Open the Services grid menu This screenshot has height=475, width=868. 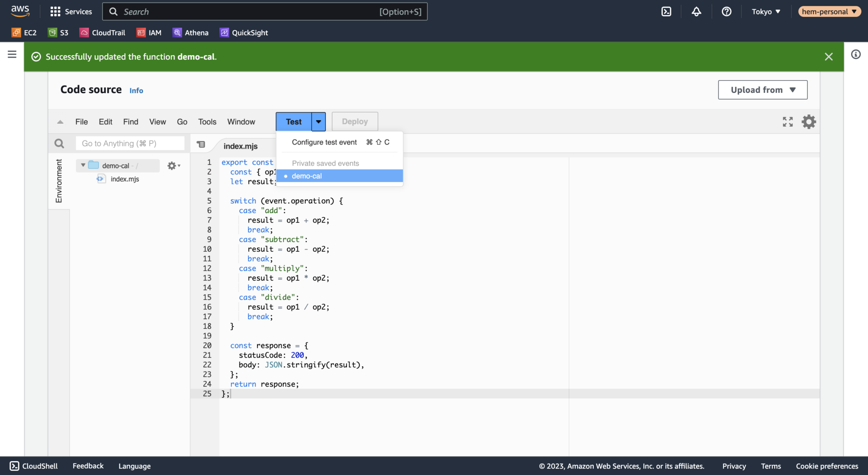(71, 11)
